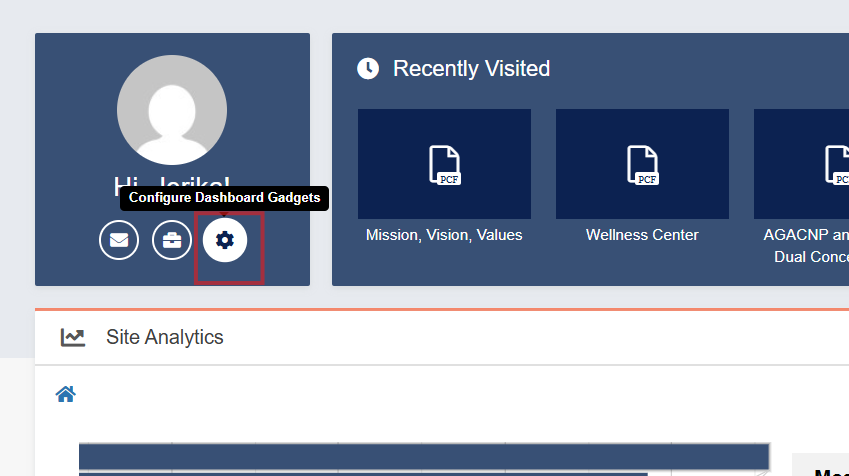Screen dimensions: 849x476
Task: Click the clock icon beside Recently Visited
Action: tap(368, 68)
